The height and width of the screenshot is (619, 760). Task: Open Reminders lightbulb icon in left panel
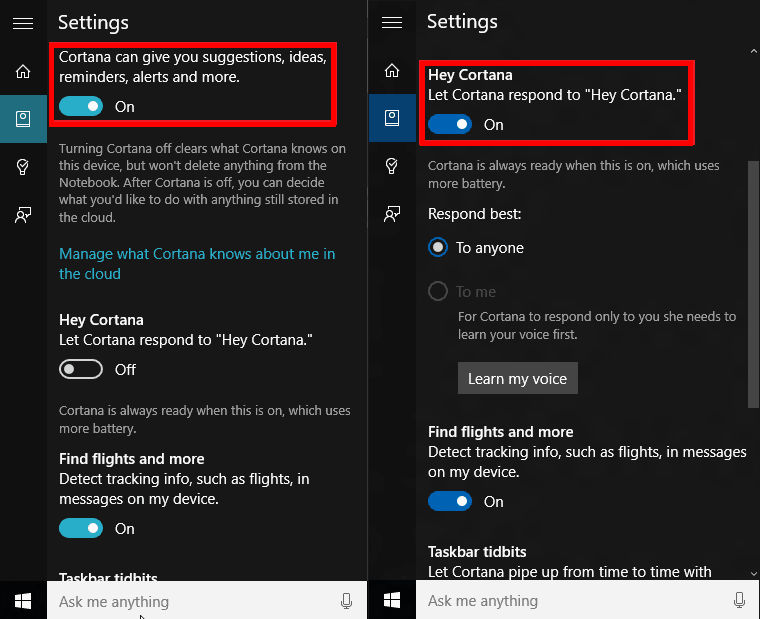point(23,166)
